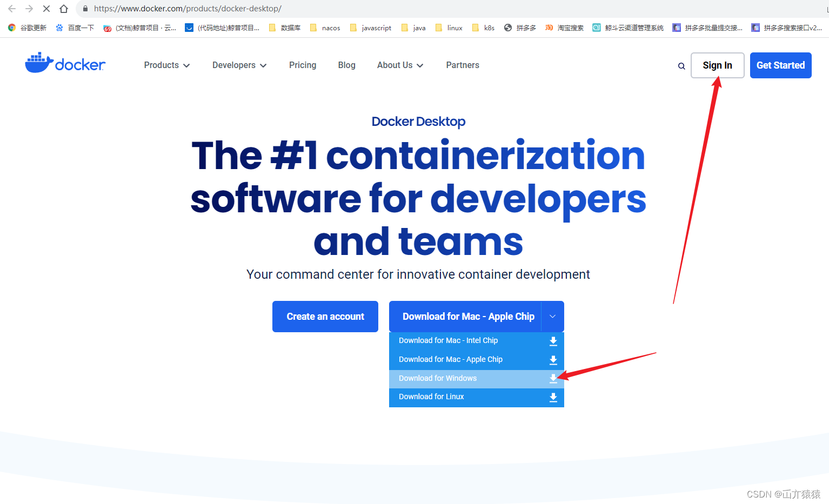Screen dimensions: 829x504
Task: Open the 百度一下 bookmark
Action: 75,28
